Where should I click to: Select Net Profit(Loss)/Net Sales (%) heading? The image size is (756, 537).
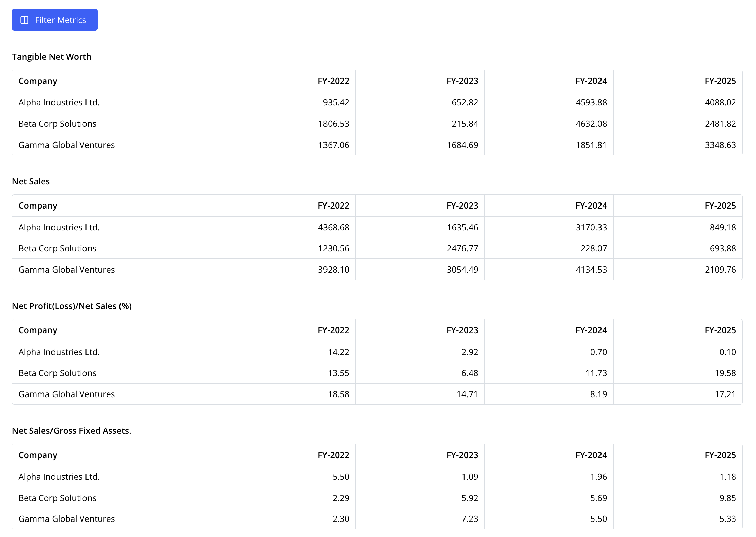[x=72, y=306]
